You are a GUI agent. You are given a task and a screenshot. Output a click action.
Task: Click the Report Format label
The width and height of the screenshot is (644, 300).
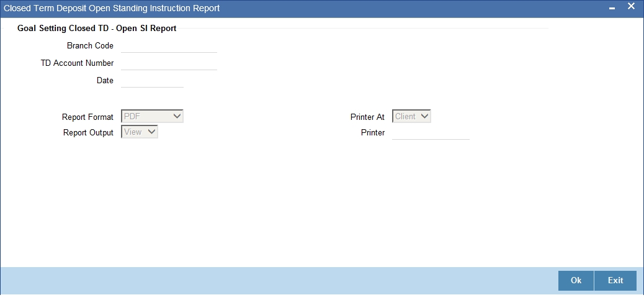(x=87, y=117)
